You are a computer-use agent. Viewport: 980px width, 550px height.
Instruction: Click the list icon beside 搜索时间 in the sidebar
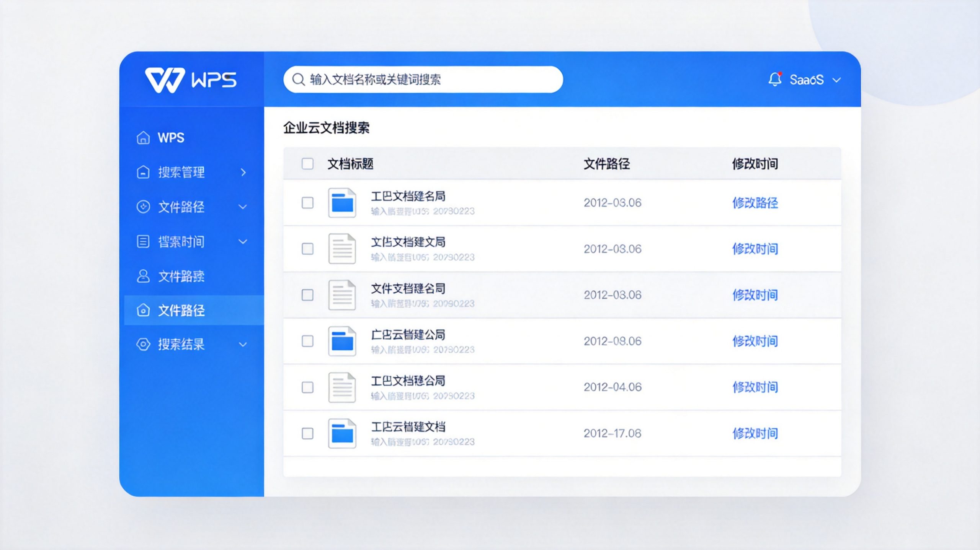point(143,241)
